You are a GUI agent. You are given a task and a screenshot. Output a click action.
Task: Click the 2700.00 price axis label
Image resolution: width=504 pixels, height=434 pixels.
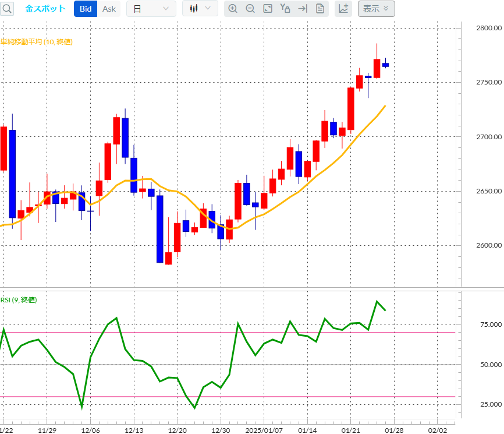(489, 137)
